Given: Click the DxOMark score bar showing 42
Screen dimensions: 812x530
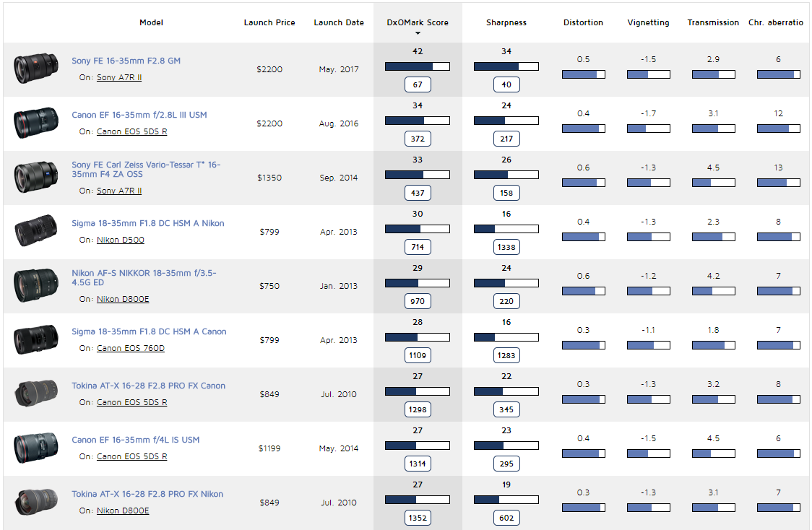Looking at the screenshot, I should click(418, 66).
